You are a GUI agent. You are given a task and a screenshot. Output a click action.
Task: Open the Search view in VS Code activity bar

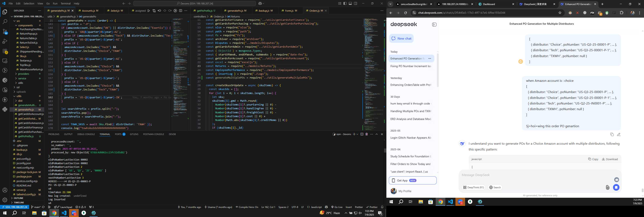(5, 22)
